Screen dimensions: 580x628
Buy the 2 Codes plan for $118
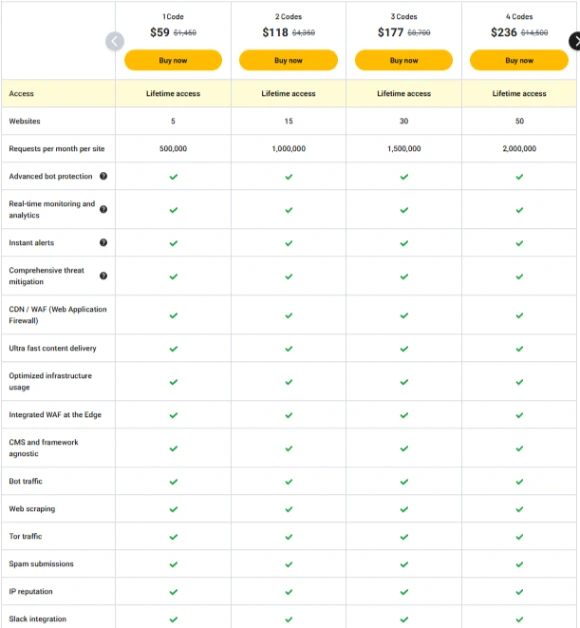point(288,60)
